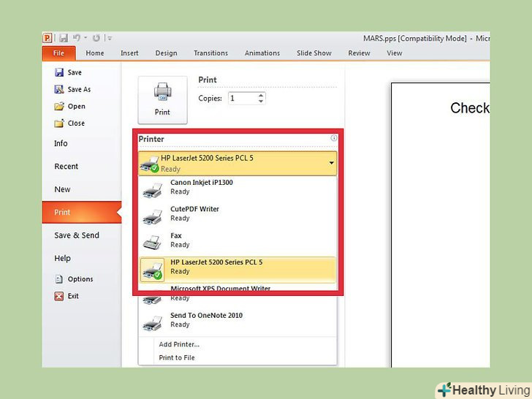Viewport: 532px width, 399px height.
Task: Select New in the backstage menu
Action: point(62,189)
